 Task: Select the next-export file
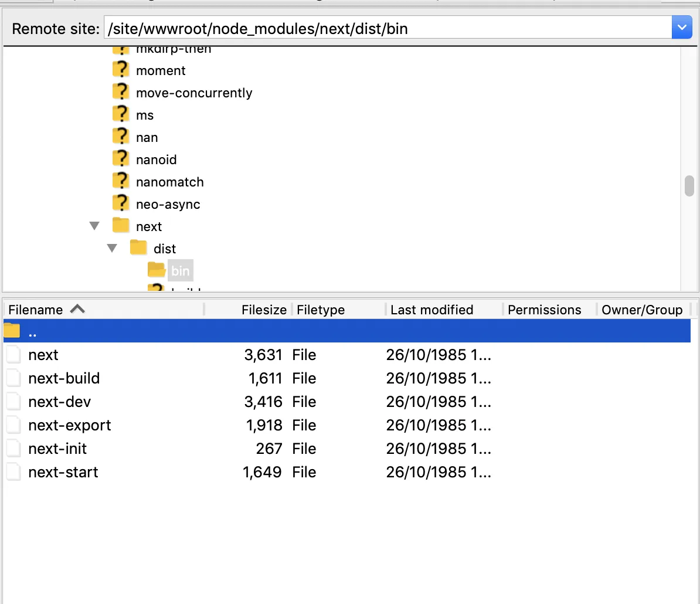point(70,425)
